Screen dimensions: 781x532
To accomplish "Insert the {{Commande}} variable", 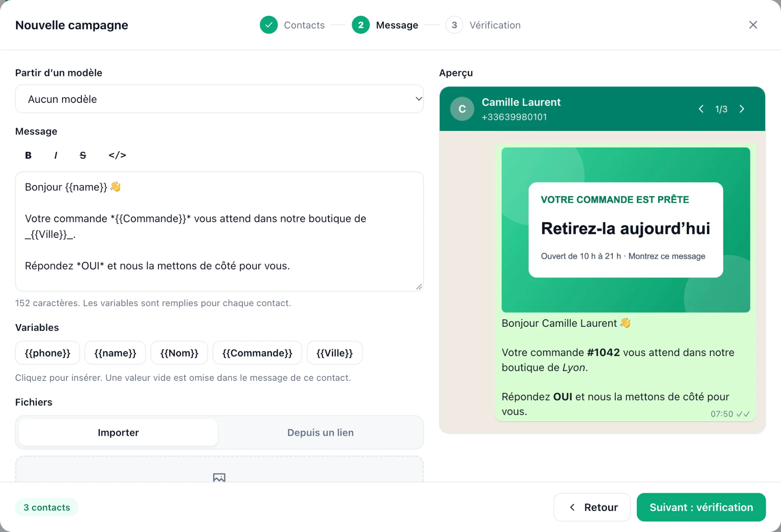I will pyautogui.click(x=257, y=353).
